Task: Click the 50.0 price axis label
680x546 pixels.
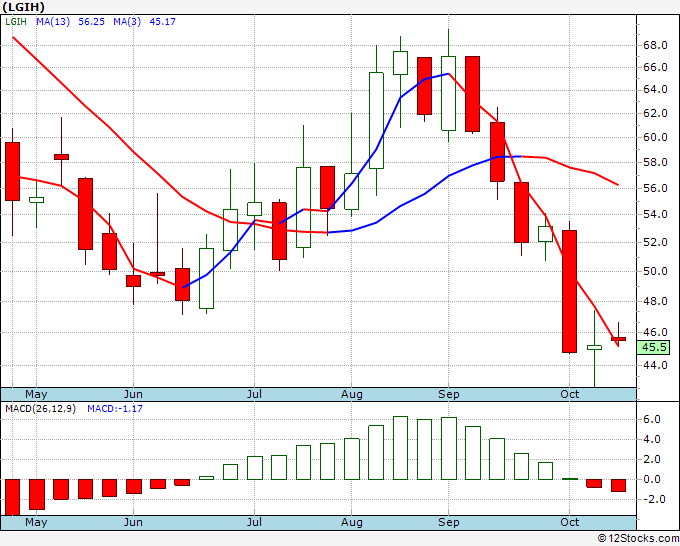Action: coord(655,271)
